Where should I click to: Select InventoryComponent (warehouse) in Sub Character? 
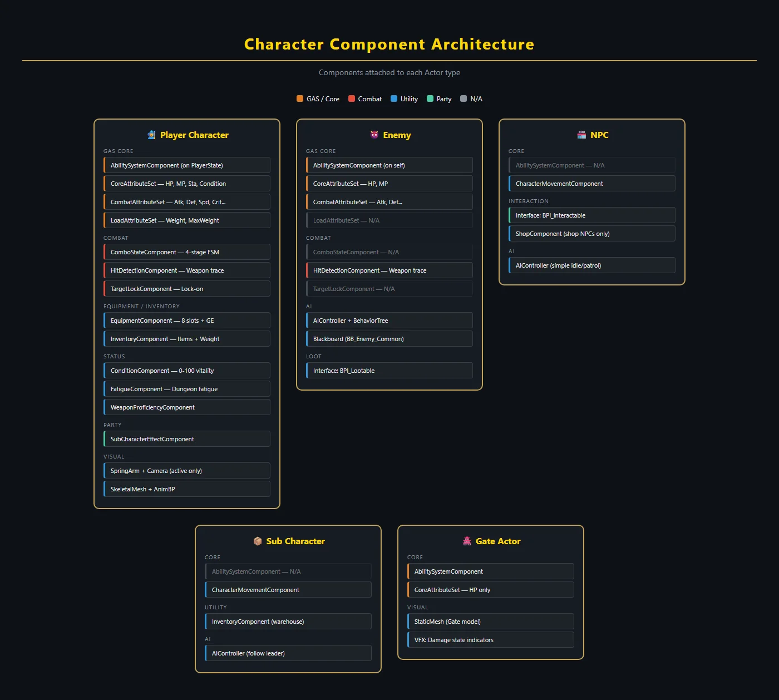(x=288, y=622)
